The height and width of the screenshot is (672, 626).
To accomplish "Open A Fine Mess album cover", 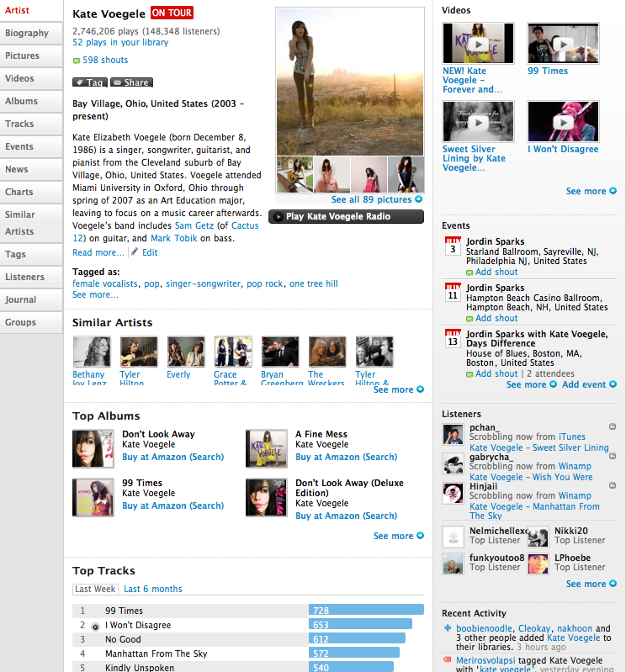I will pos(266,449).
